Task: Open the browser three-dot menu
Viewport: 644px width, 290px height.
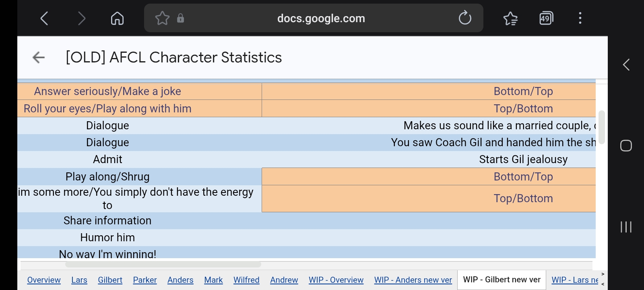Action: point(580,18)
